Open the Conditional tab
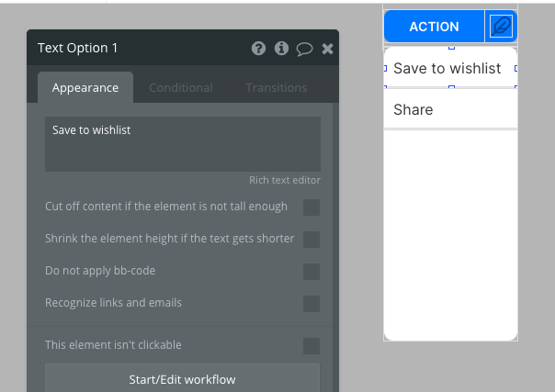The width and height of the screenshot is (555, 392). pos(181,88)
